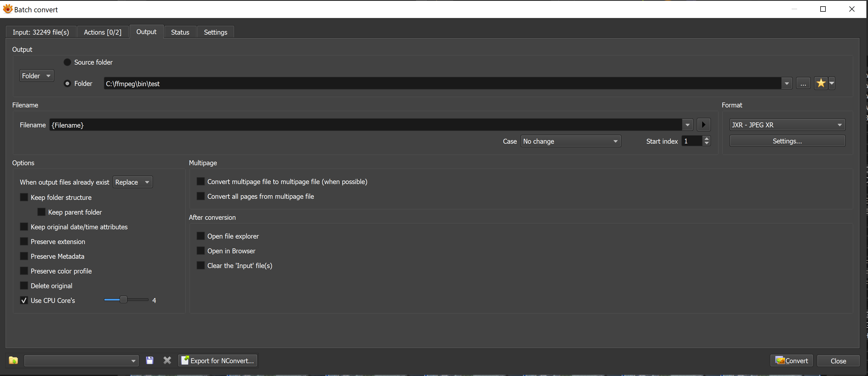
Task: Click the favorites star icon
Action: coord(821,83)
